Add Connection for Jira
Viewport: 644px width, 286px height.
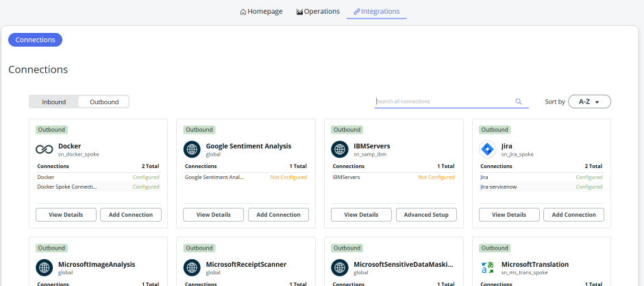pos(573,215)
